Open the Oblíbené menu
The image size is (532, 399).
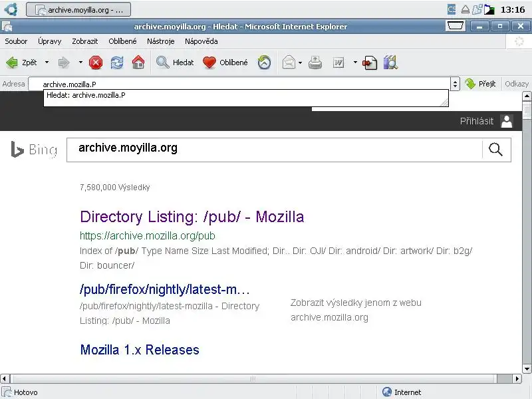[x=122, y=41]
